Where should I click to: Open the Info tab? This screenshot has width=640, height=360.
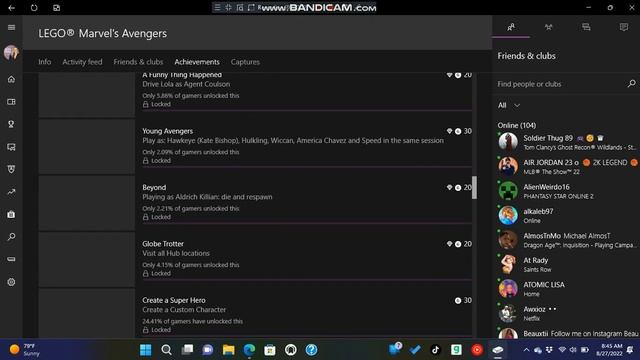click(44, 62)
